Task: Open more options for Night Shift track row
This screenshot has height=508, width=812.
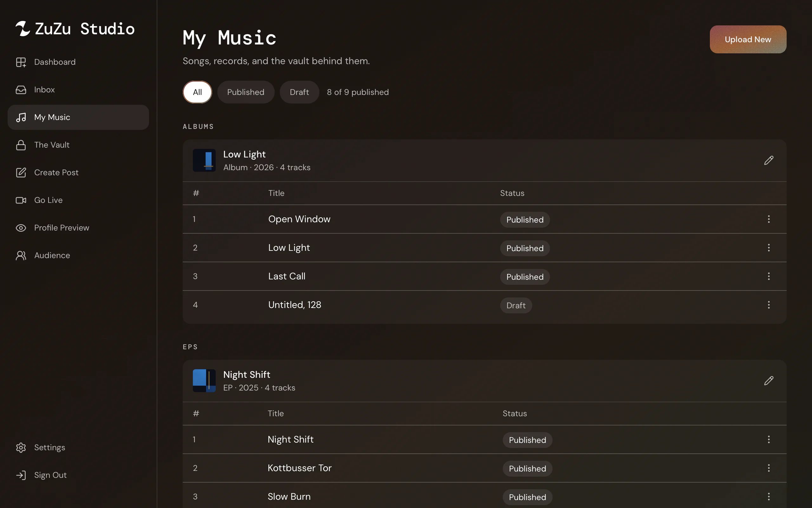Action: pos(769,439)
